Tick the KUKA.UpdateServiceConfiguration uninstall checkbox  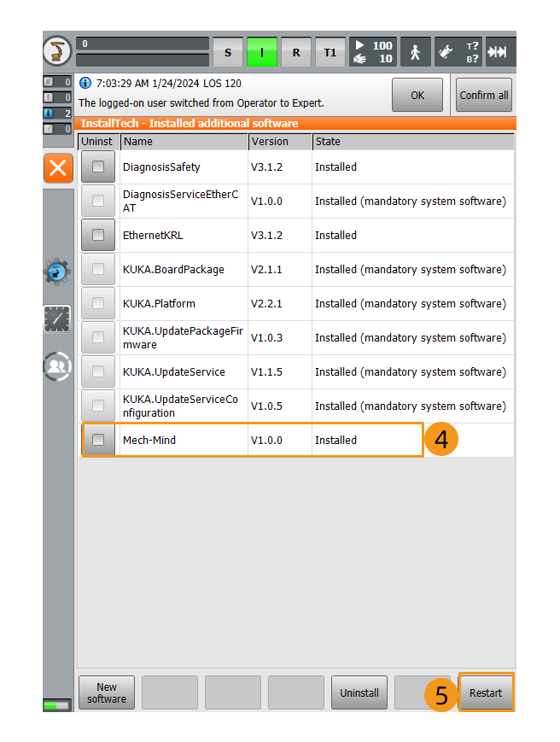point(98,406)
